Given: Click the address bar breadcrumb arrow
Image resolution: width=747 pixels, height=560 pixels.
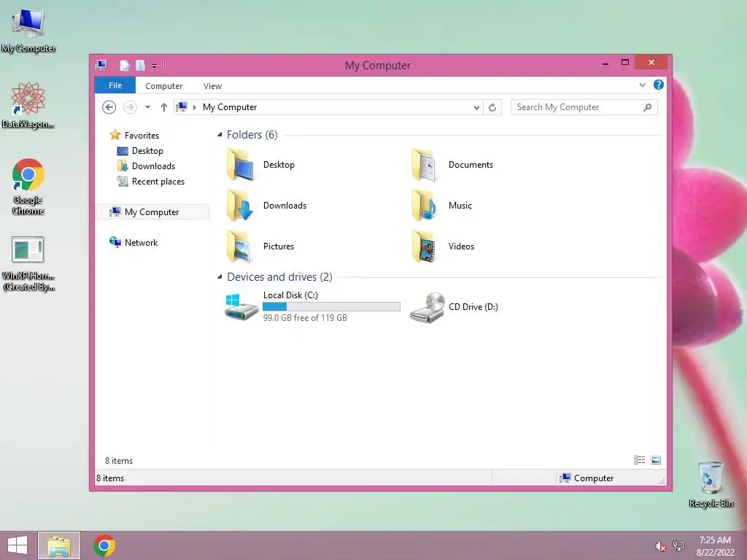Looking at the screenshot, I should click(x=194, y=108).
